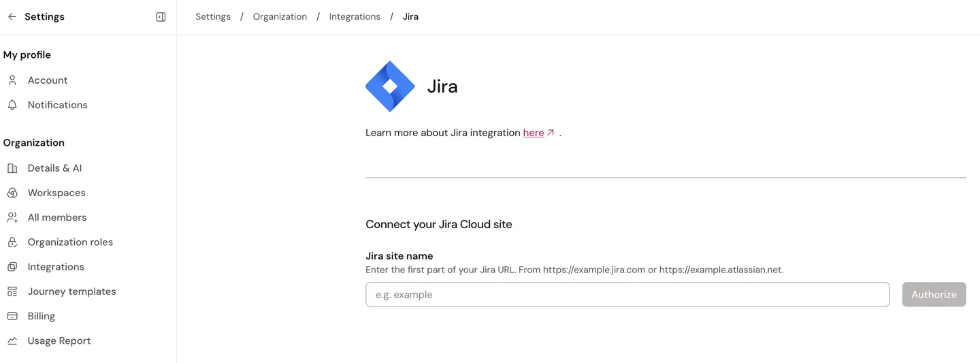Focus the Jira site name input field
The height and width of the screenshot is (363, 980).
(627, 294)
